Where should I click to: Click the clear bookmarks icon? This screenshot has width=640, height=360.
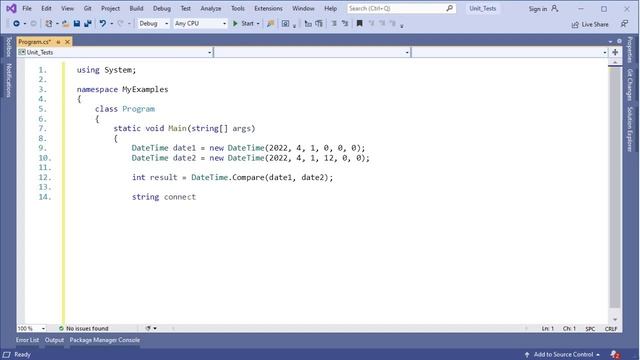click(x=393, y=24)
